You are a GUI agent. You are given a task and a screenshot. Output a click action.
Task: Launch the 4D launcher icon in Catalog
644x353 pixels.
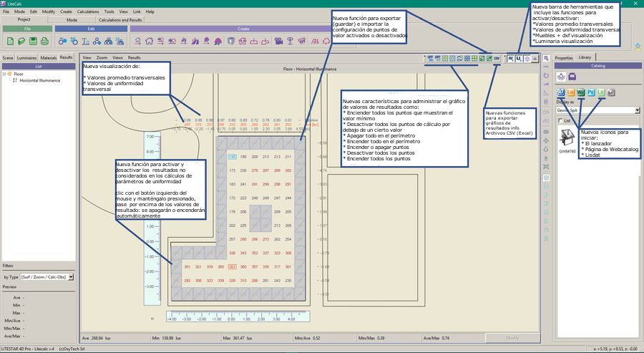[x=561, y=92]
